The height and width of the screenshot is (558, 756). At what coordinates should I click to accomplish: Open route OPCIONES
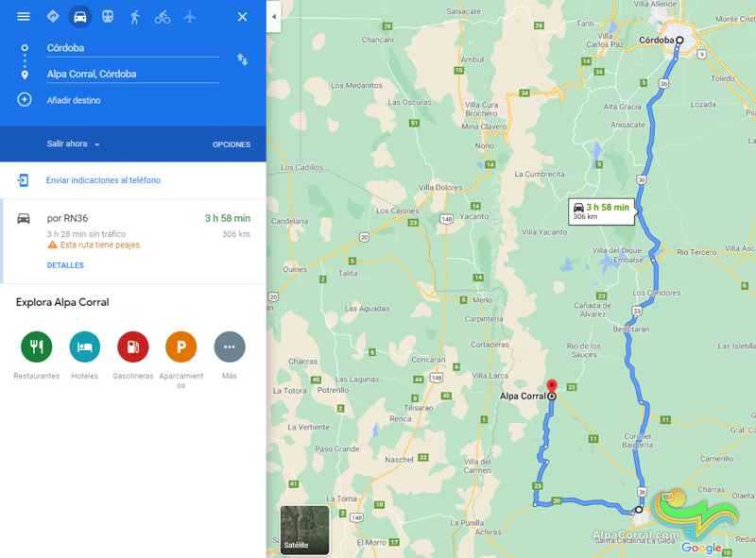232,144
